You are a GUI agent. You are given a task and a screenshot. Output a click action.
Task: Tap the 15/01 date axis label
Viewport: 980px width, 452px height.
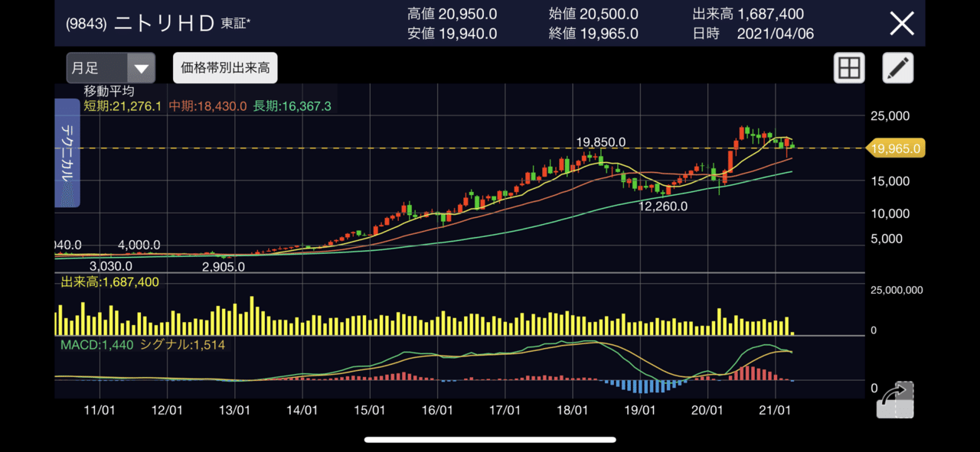pos(369,410)
